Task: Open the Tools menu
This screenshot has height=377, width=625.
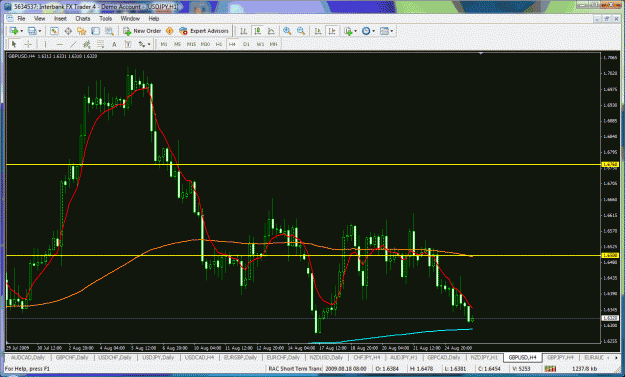Action: coord(105,19)
